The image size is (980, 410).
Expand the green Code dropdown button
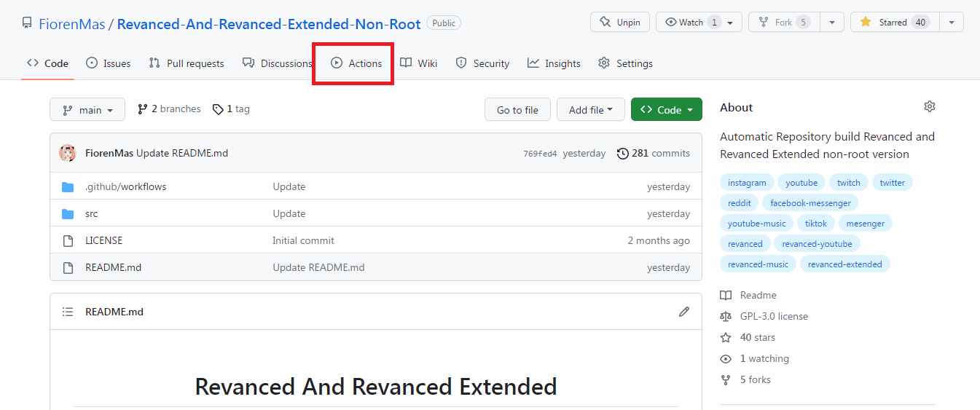point(666,110)
